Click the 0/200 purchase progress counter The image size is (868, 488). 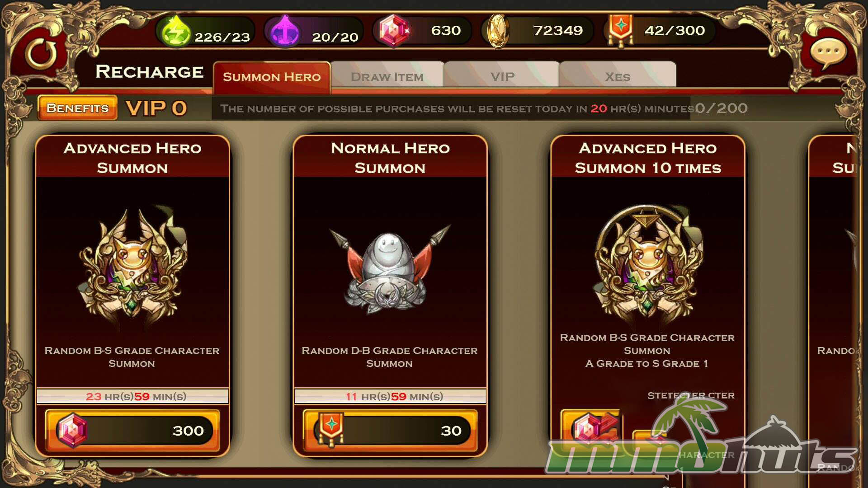721,108
